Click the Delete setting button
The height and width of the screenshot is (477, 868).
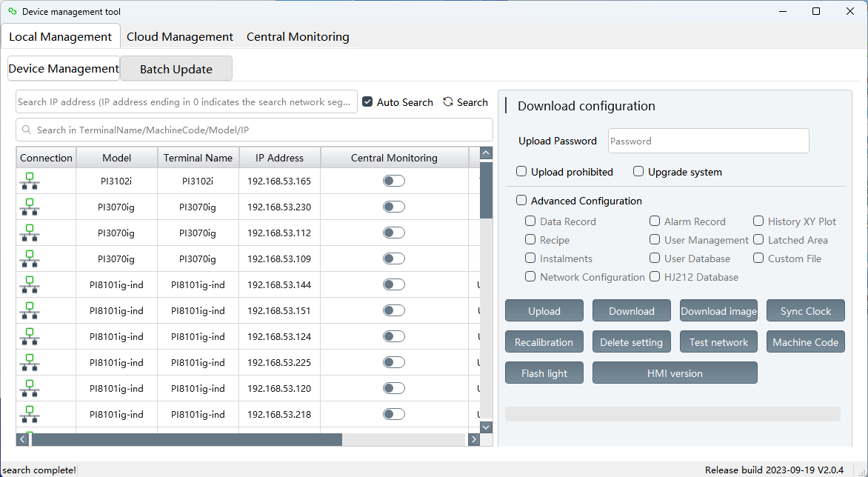click(632, 342)
